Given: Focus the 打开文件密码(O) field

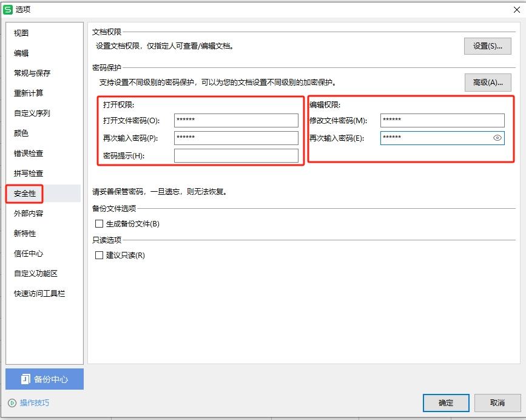Looking at the screenshot, I should coord(236,120).
